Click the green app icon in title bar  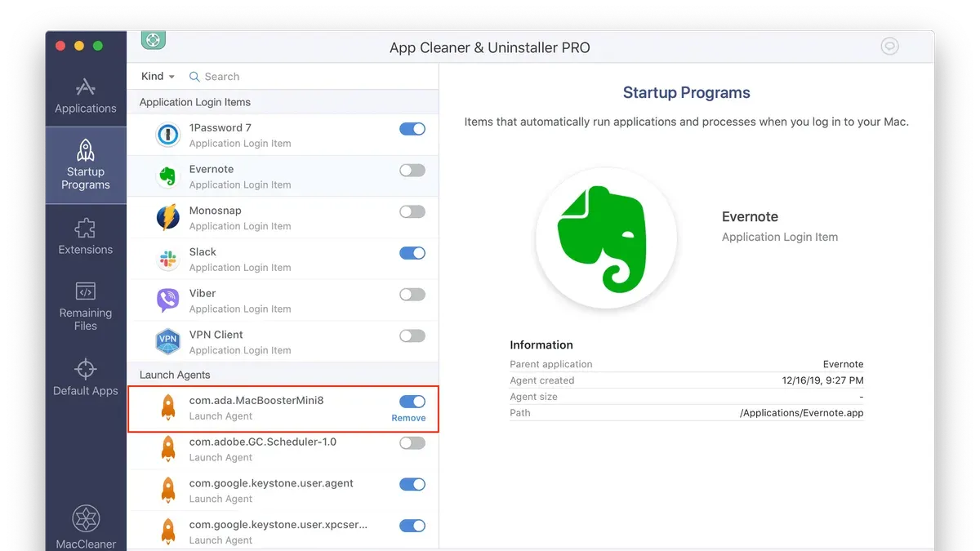tap(154, 39)
